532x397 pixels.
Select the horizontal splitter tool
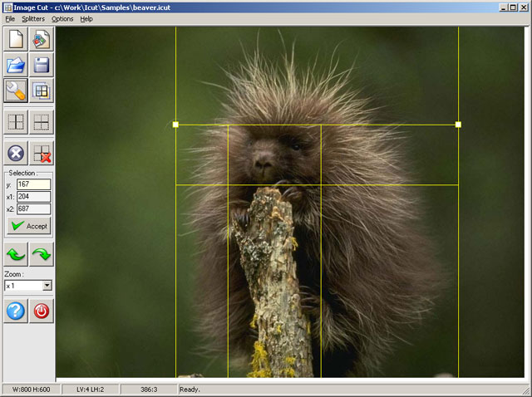pyautogui.click(x=42, y=122)
